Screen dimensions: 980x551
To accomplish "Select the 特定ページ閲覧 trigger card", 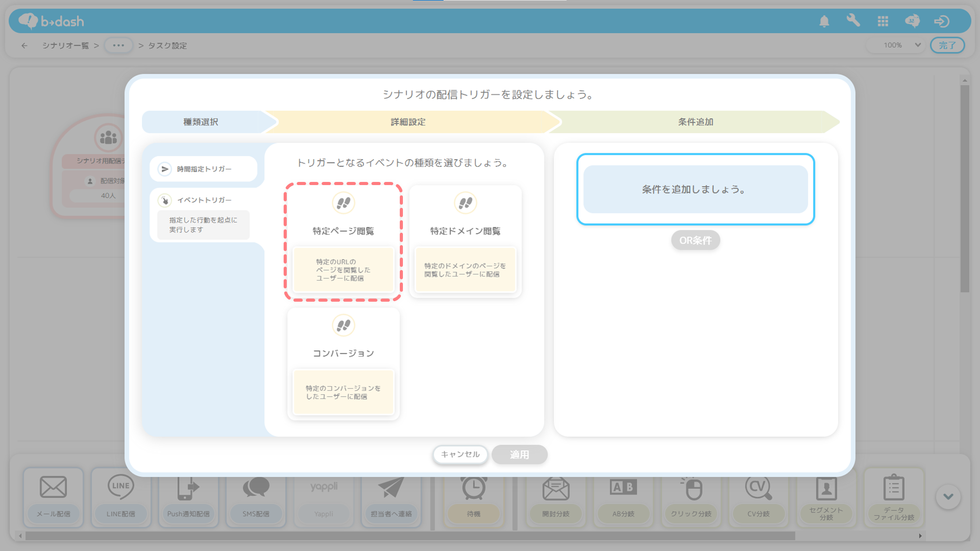I will click(343, 241).
